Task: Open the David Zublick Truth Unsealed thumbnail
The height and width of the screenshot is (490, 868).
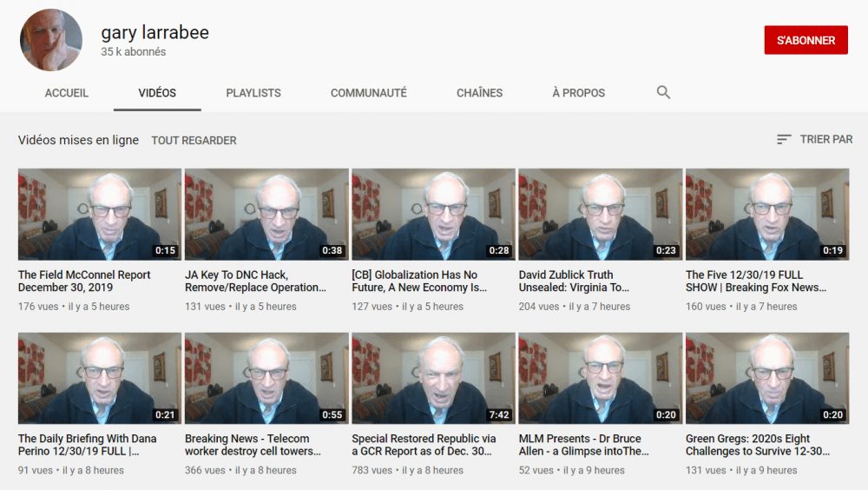Action: pyautogui.click(x=601, y=215)
